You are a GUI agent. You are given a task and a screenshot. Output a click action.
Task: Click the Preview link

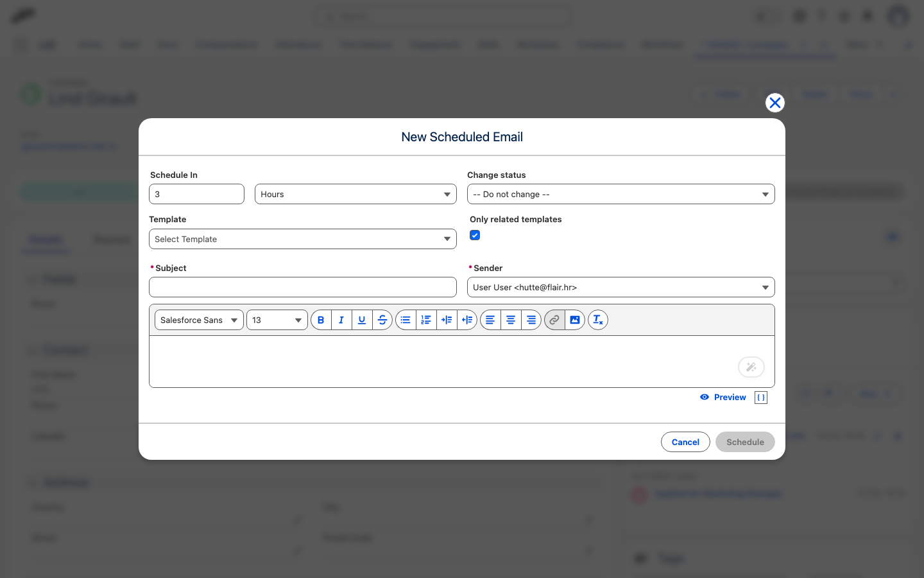coord(723,398)
